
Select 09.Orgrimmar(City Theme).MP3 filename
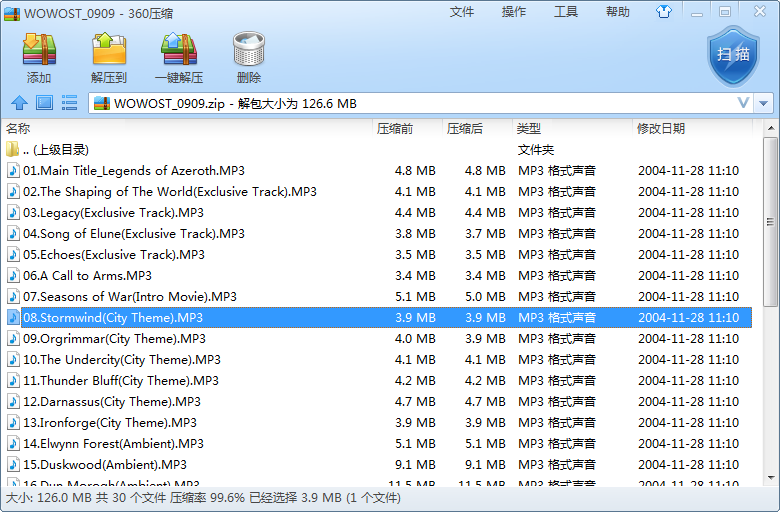coord(114,338)
